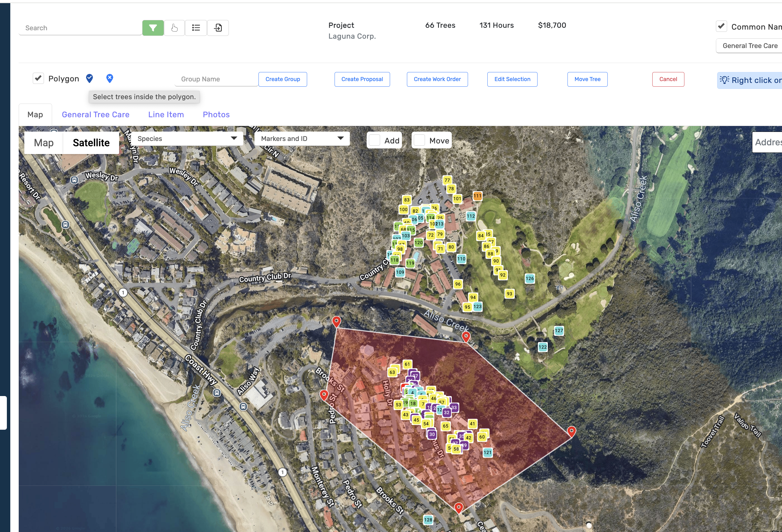782x532 pixels.
Task: Click the Group Name input field
Action: coord(216,79)
